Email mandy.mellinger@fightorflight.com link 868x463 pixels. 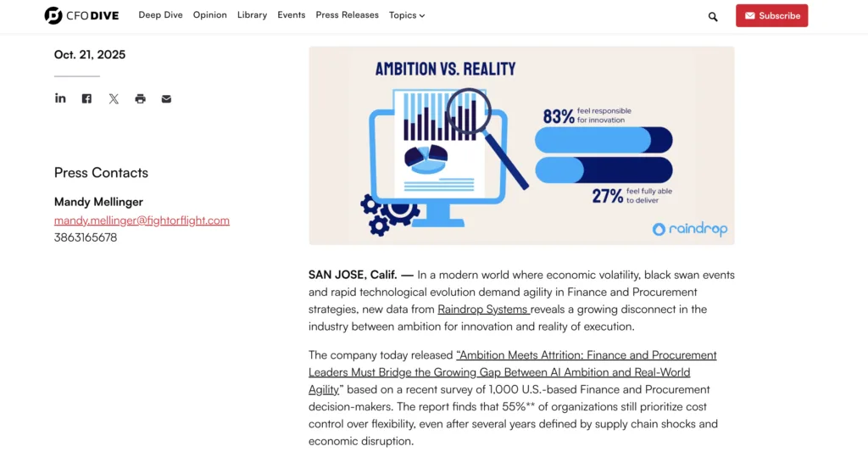coord(142,220)
